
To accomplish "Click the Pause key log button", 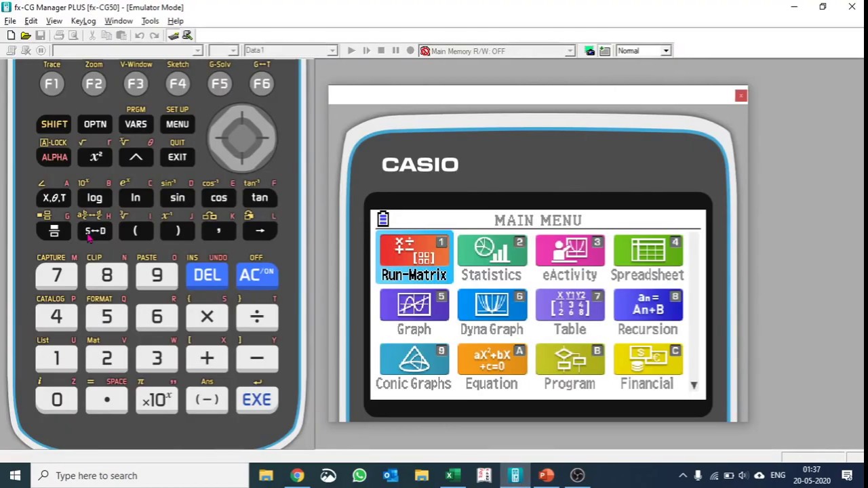I will click(x=395, y=51).
